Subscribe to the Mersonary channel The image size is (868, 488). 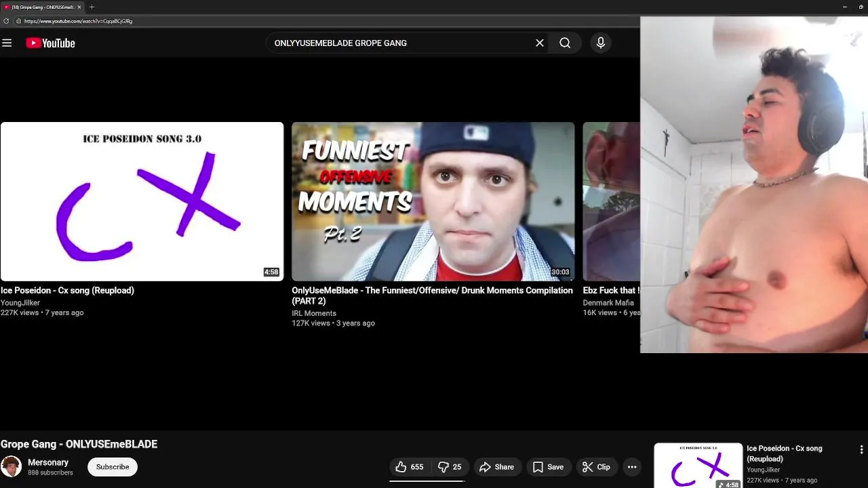[x=113, y=467]
